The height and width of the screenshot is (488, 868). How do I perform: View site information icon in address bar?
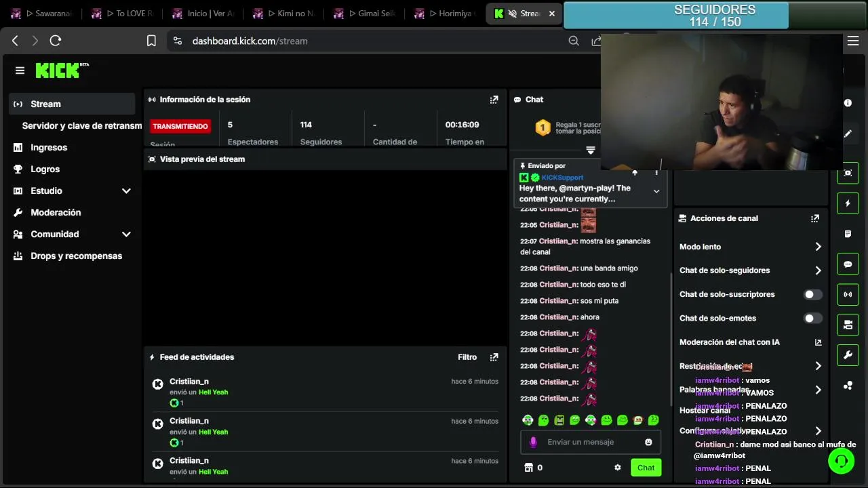coord(178,41)
